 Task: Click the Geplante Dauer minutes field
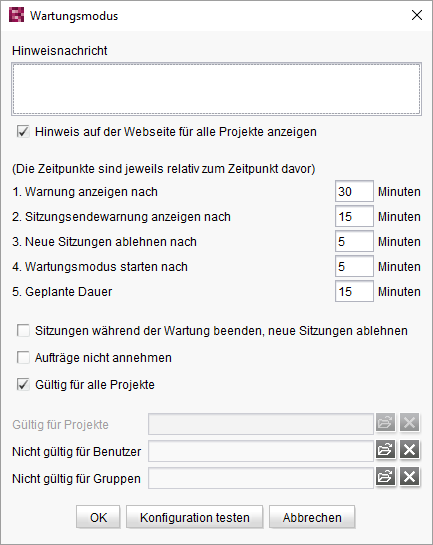[x=354, y=291]
